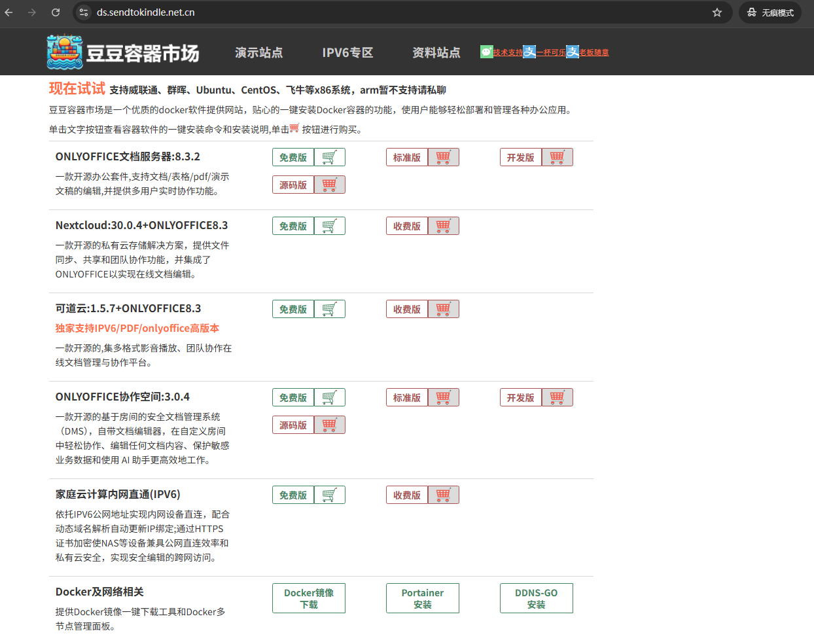Click the cart icon beside ONLYOFFICE协作空间 免费版
The height and width of the screenshot is (644, 814).
(330, 397)
